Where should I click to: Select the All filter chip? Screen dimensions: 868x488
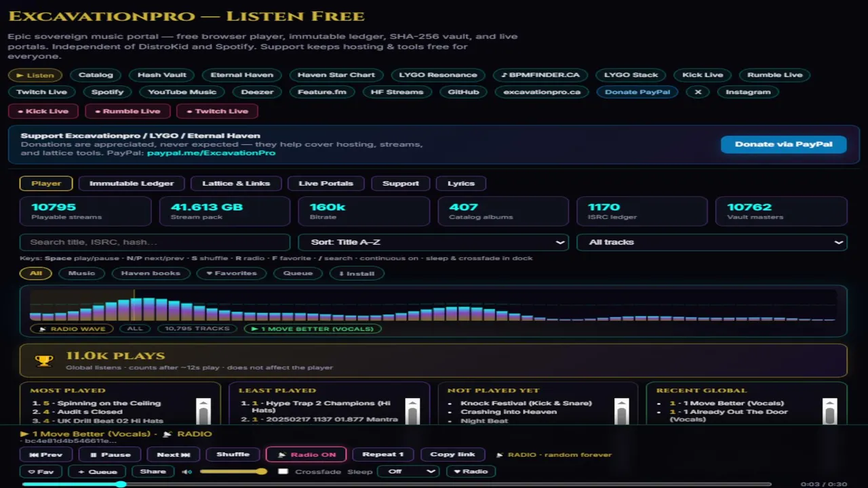pos(36,274)
